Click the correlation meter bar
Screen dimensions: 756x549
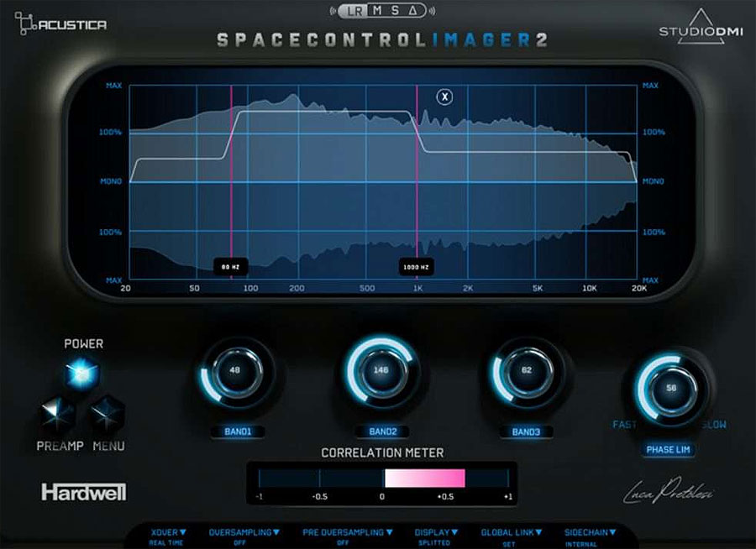pos(383,478)
